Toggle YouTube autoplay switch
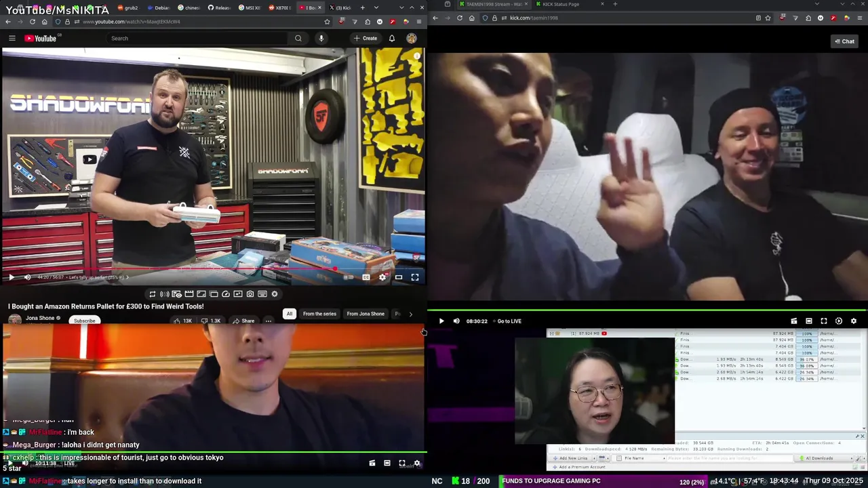The height and width of the screenshot is (488, 868). tap(349, 277)
